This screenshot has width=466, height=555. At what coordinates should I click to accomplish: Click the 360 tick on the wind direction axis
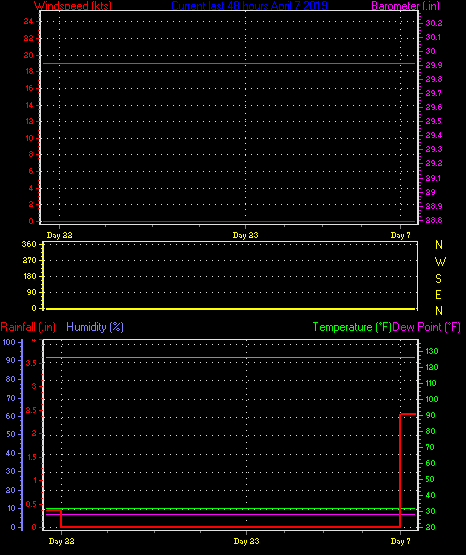[29, 244]
